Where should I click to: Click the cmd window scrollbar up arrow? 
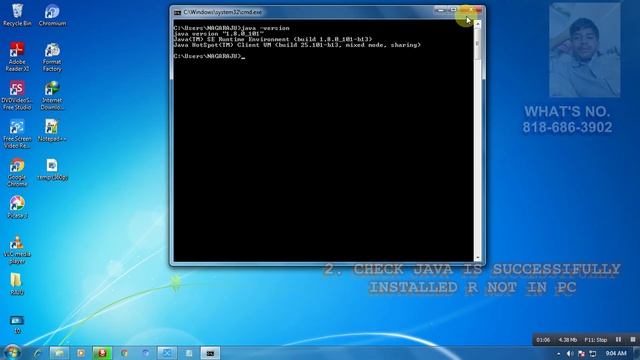tap(477, 24)
